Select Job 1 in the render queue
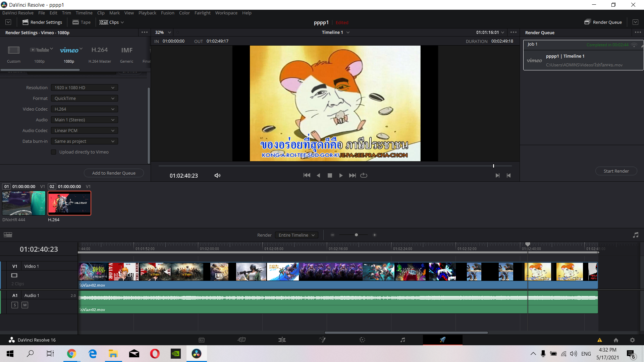 (x=583, y=55)
